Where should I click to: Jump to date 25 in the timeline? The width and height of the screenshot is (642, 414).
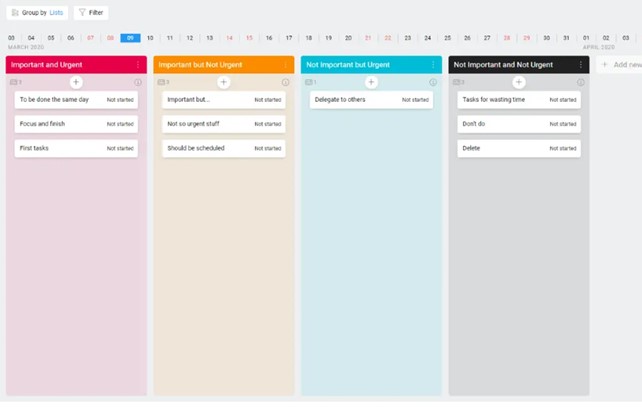tap(447, 38)
